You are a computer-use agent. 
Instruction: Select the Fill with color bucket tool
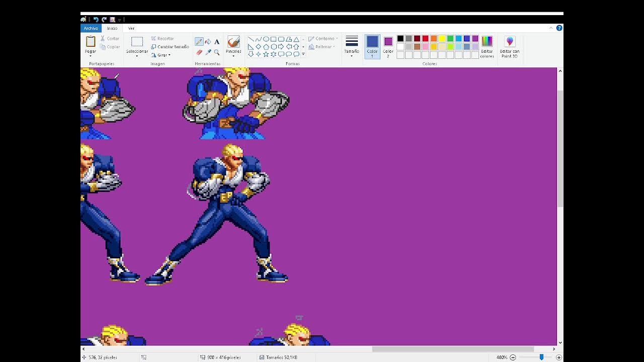pyautogui.click(x=208, y=42)
